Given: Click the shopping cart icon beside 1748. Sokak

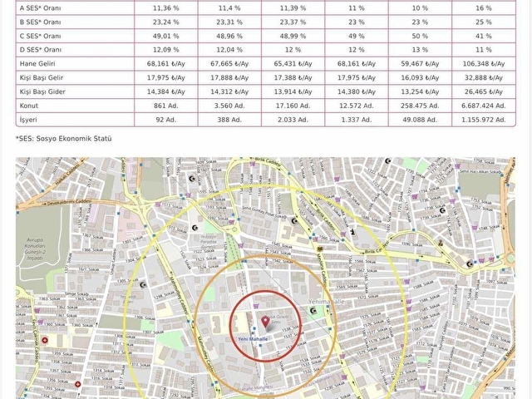Looking at the screenshot, I should click(475, 228).
